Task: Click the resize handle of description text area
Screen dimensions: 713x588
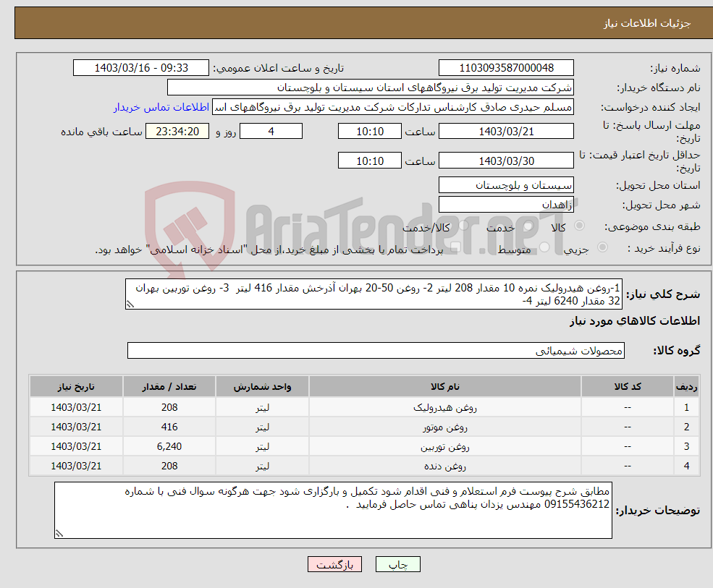Action: [130, 304]
